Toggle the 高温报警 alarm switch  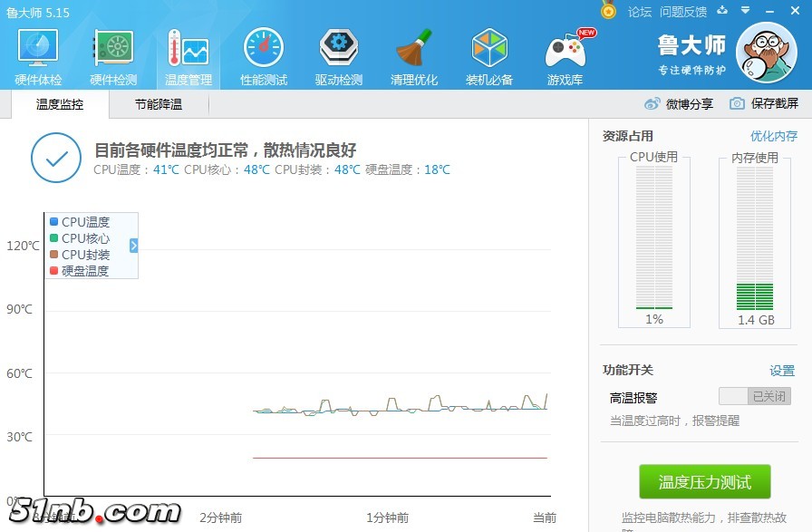pyautogui.click(x=754, y=397)
